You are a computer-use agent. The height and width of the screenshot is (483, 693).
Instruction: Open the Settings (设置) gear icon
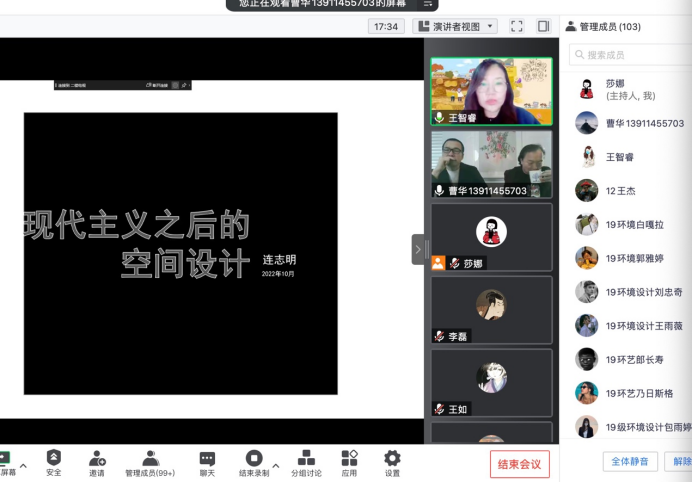tap(392, 458)
